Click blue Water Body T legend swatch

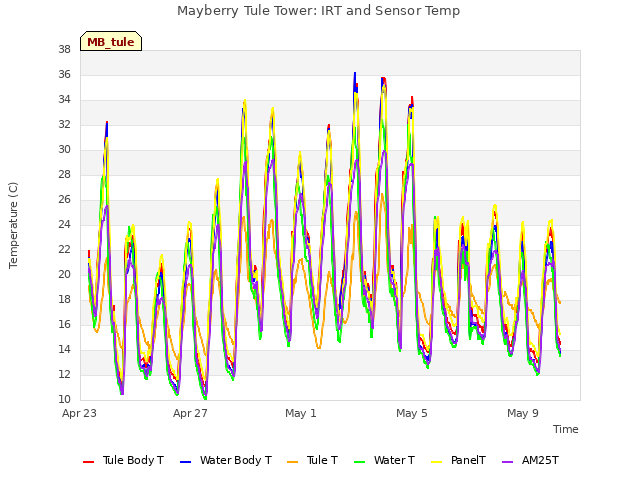click(185, 462)
